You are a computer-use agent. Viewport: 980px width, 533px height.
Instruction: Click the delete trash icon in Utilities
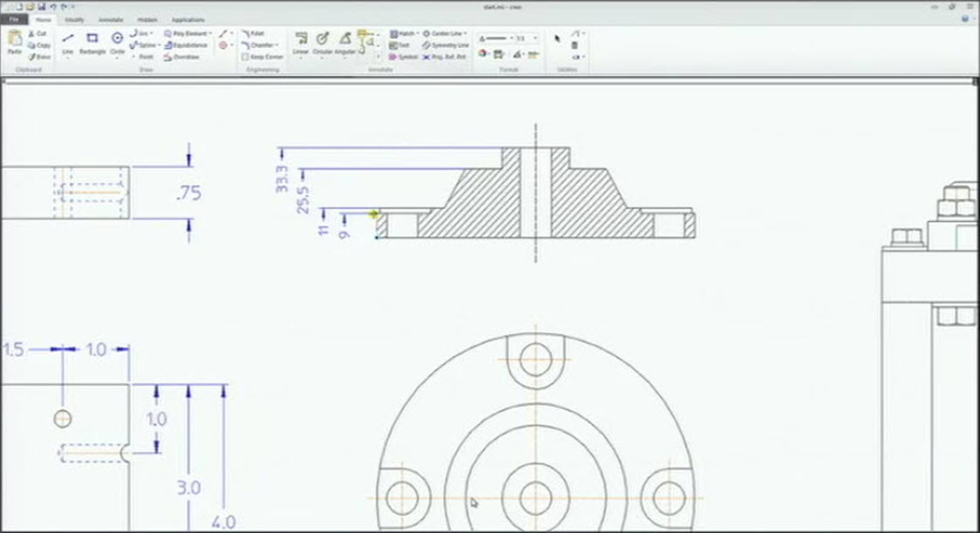[574, 45]
